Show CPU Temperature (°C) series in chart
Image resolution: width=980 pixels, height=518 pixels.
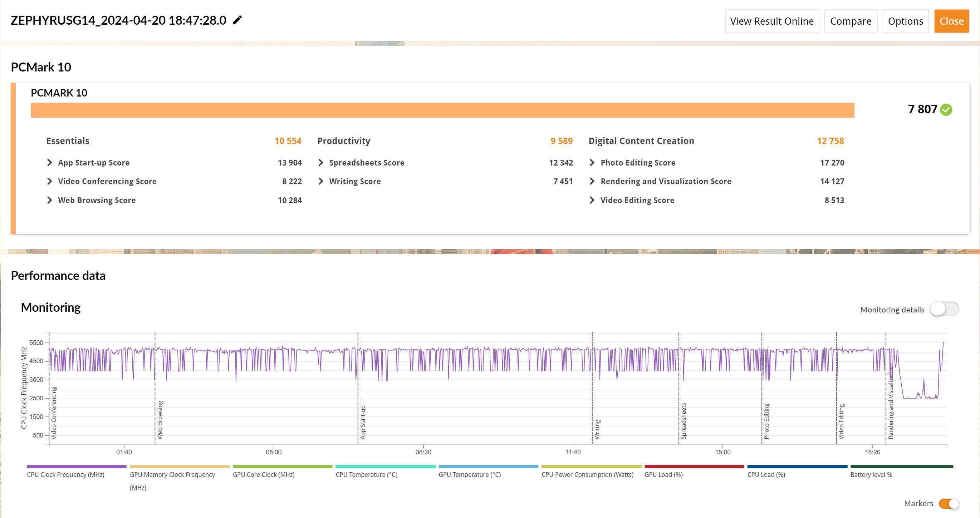[366, 475]
